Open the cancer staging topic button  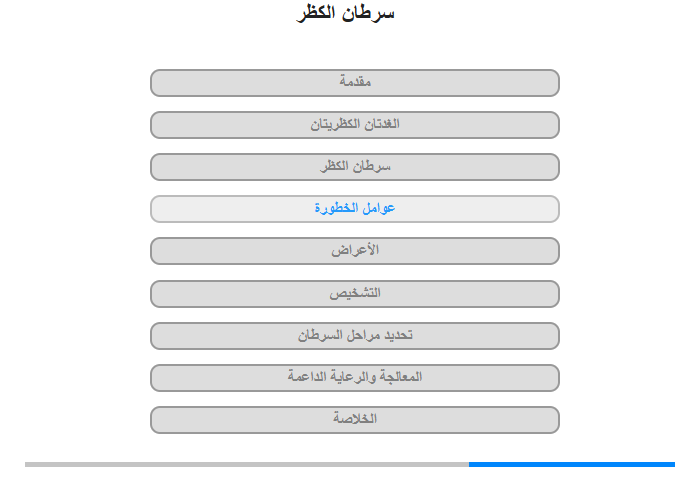coord(354,335)
